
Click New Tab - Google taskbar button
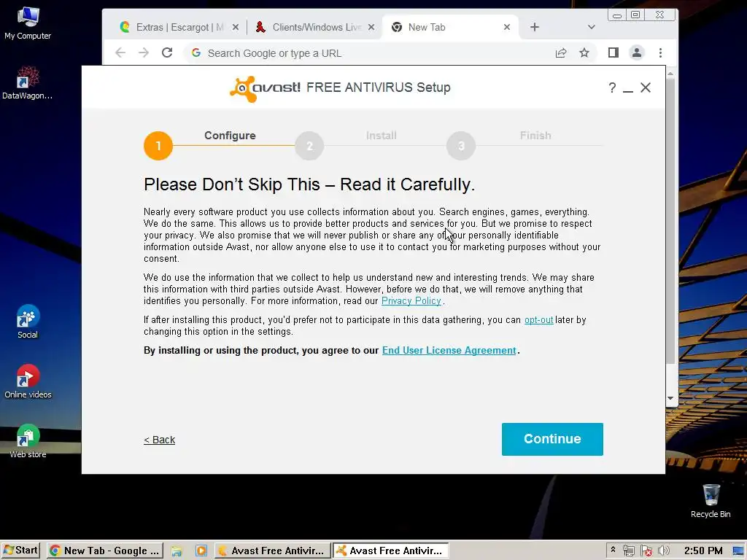[x=105, y=551]
